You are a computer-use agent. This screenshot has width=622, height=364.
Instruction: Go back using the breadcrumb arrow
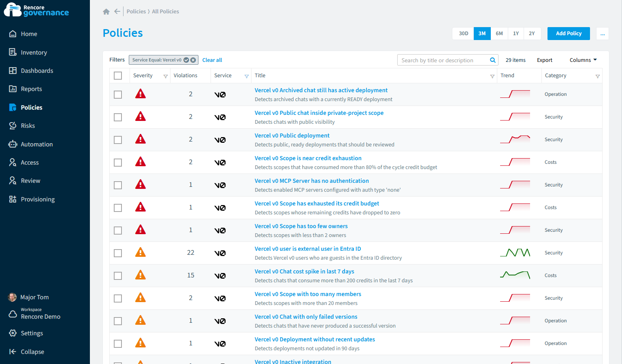click(117, 11)
